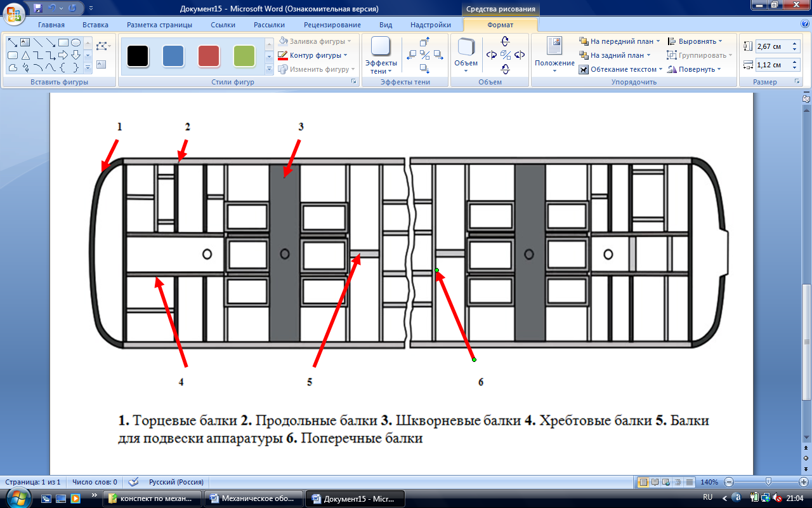Toggle shadow on/off center icon
Screen dimensions: 812x508
click(x=425, y=55)
